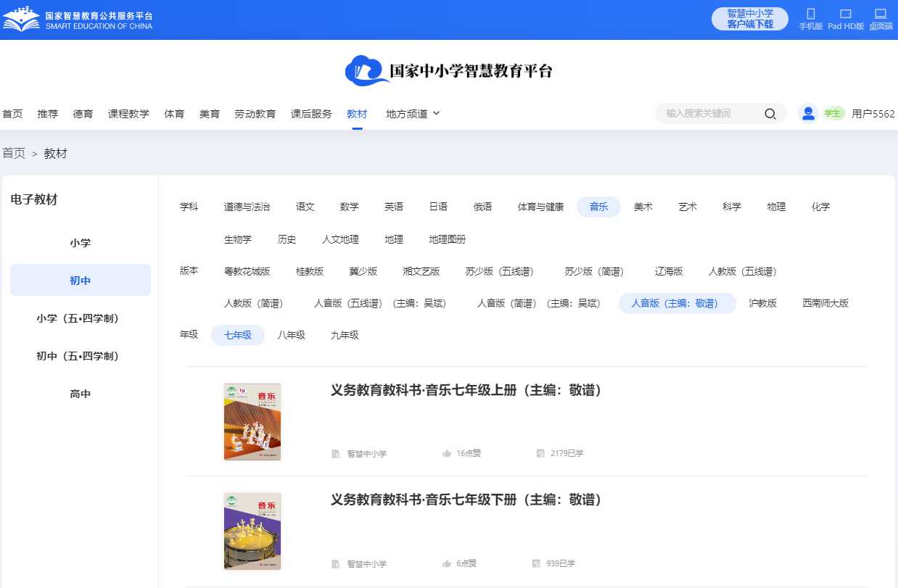Viewport: 898px width, 588px height.
Task: Open title 义务教育教科书·音乐七年级下册
Action: pyautogui.click(x=467, y=500)
